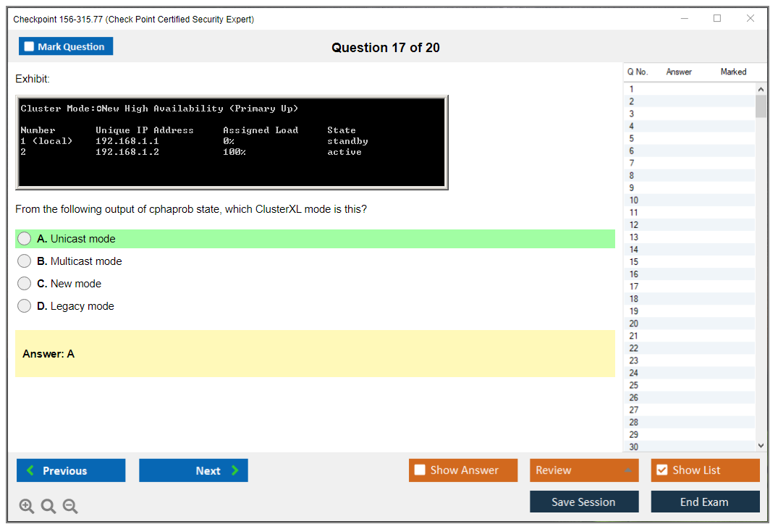
Task: Click the zoom in magnifier icon
Action: [27, 507]
